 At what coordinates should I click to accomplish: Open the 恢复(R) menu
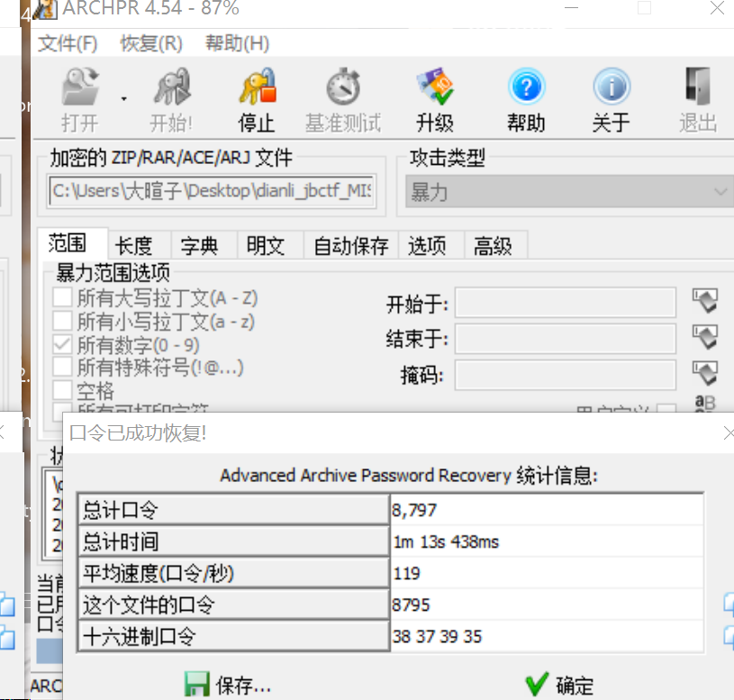pyautogui.click(x=150, y=43)
